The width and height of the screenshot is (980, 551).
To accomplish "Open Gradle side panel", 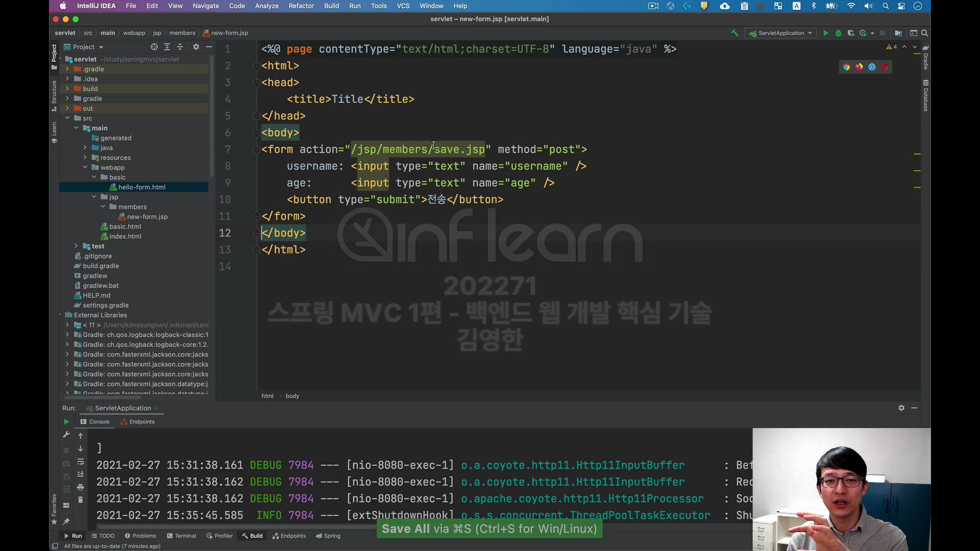I will click(925, 58).
